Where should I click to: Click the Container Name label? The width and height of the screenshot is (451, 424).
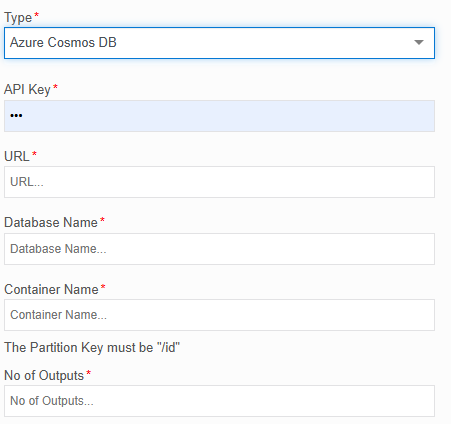(51, 289)
